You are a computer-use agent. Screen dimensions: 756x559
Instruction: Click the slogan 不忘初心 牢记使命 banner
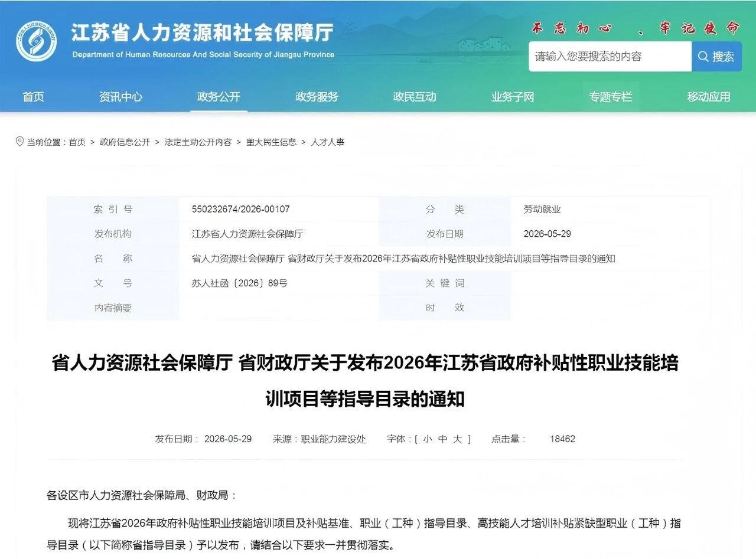click(x=635, y=28)
